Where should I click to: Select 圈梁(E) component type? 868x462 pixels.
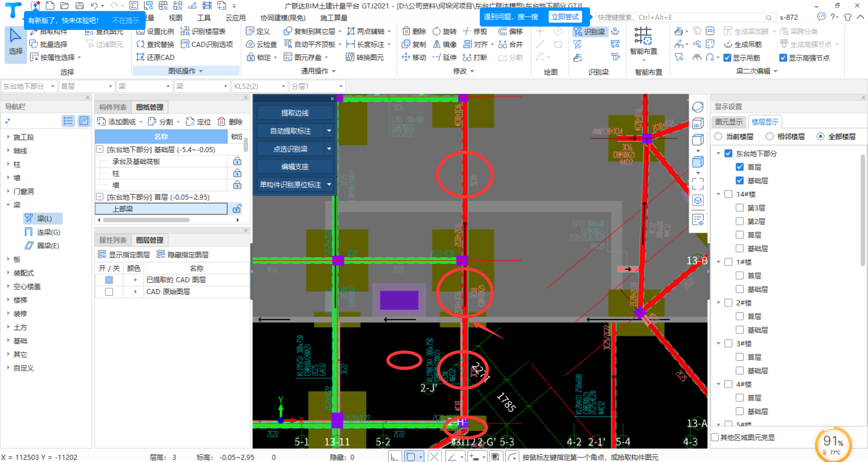pos(42,246)
